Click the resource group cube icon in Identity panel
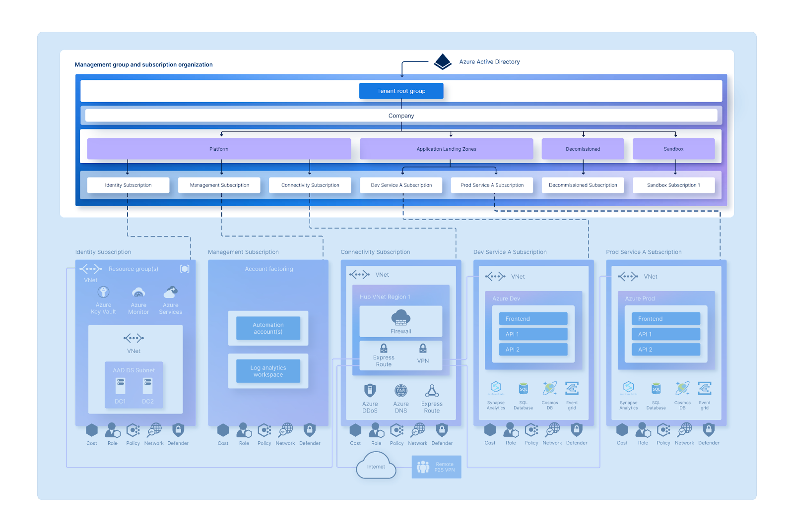 185,269
